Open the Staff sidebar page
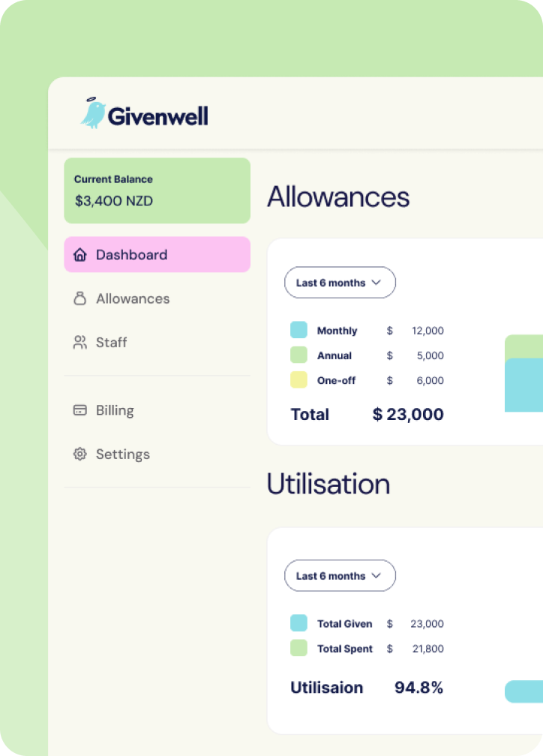The width and height of the screenshot is (543, 756). (x=111, y=343)
